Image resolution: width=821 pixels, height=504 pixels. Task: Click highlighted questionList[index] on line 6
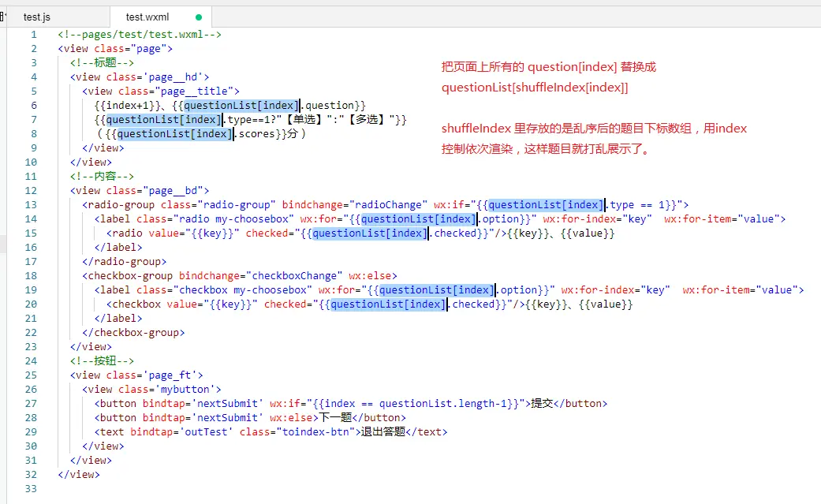pos(241,106)
